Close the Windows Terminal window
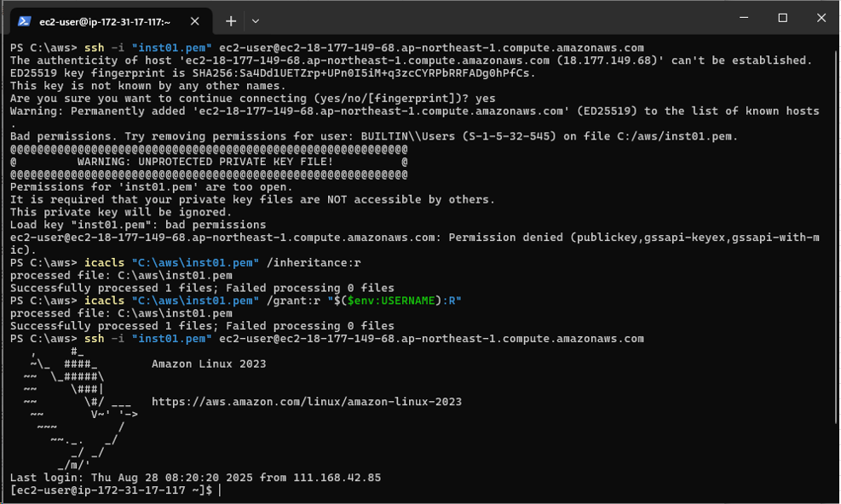This screenshot has height=504, width=841. tap(821, 19)
